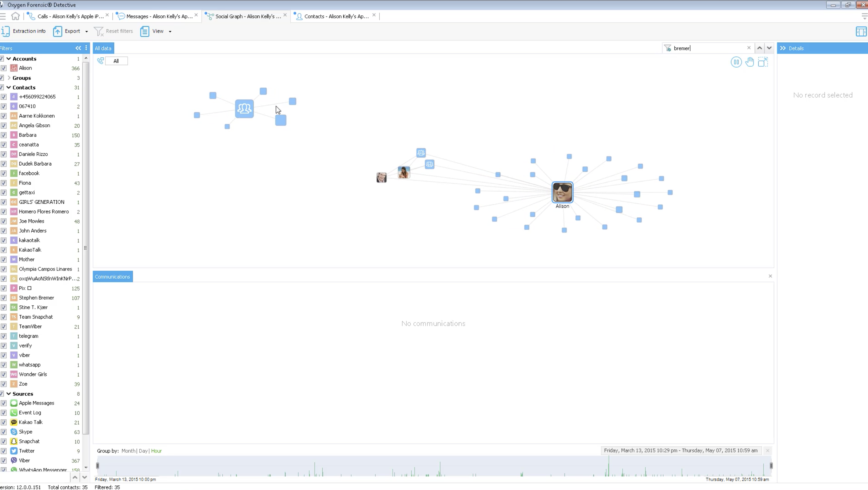Screen dimensions: 868x490
Task: Open the tab list menu at far right
Action: 864,16
